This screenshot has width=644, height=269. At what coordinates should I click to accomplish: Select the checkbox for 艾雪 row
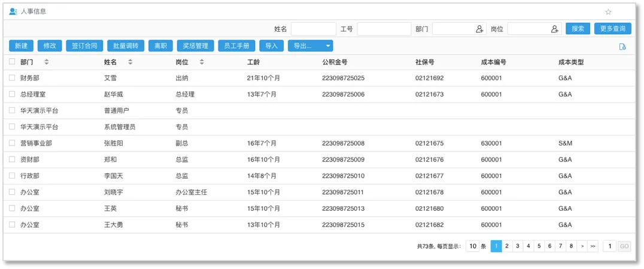(12, 78)
